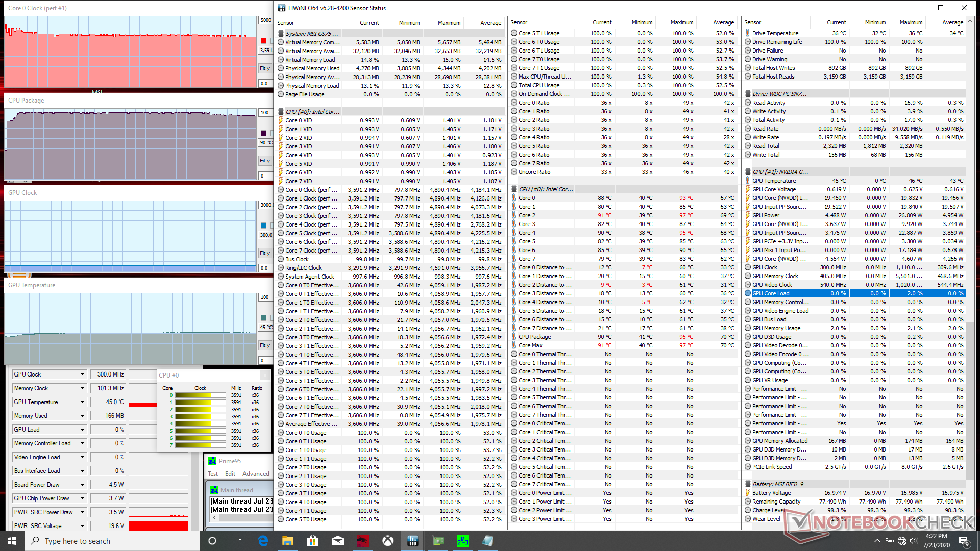Open the Board Power Draw dropdown

pyautogui.click(x=82, y=485)
